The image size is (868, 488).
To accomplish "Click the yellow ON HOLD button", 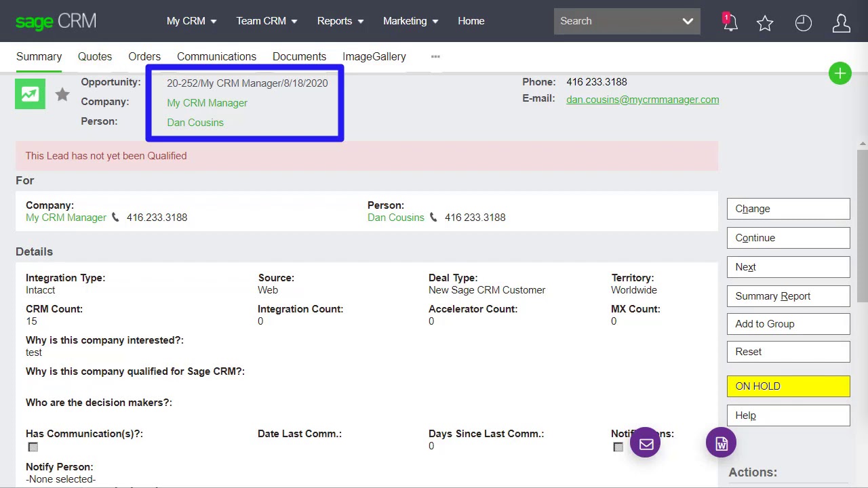I will [788, 386].
